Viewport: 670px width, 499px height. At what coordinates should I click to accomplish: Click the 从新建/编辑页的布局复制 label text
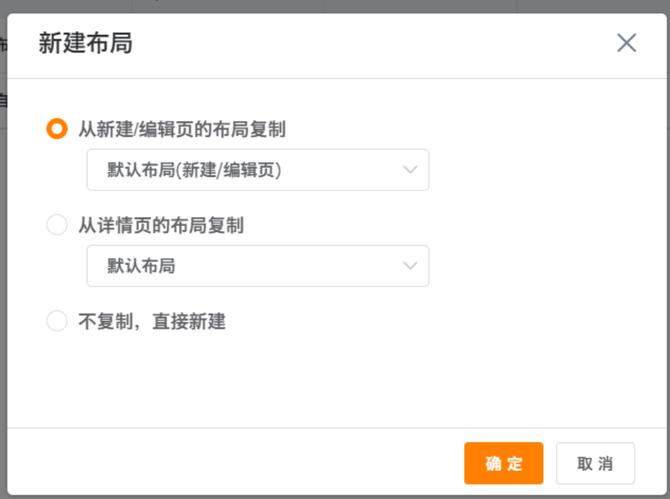(182, 130)
